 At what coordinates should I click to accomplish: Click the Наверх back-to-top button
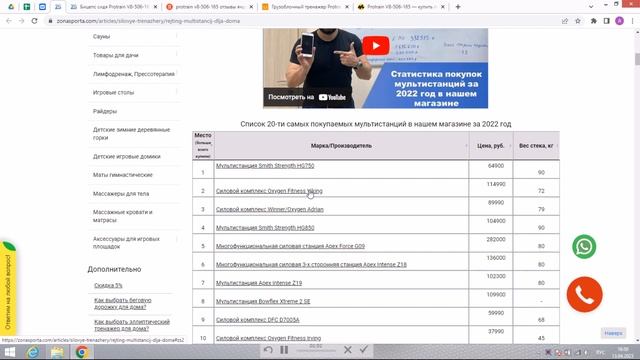pyautogui.click(x=613, y=333)
